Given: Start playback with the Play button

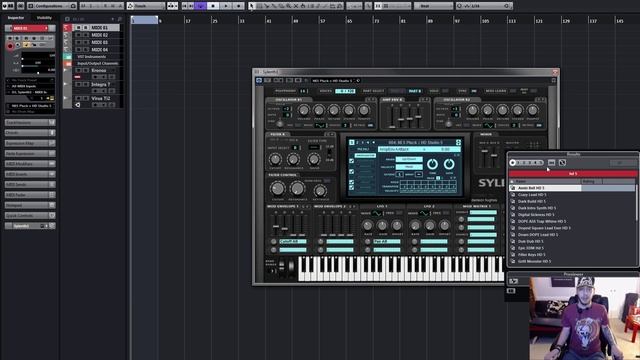Looking at the screenshot, I should tap(226, 6).
